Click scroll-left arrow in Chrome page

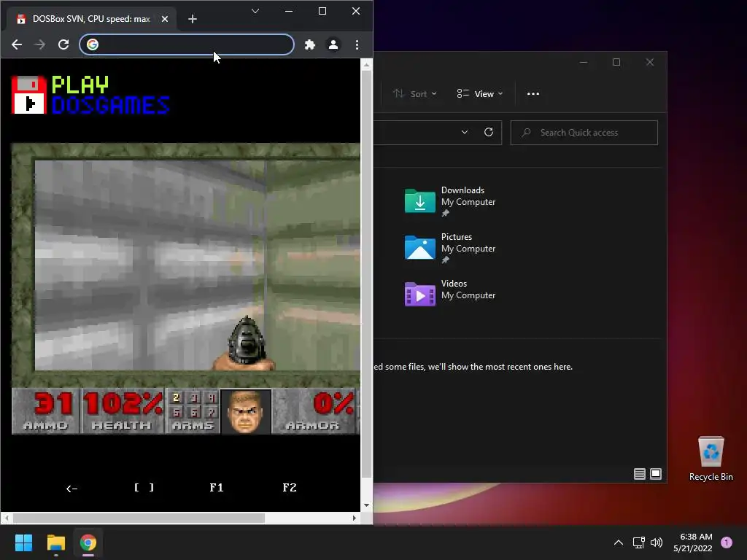tap(6, 518)
